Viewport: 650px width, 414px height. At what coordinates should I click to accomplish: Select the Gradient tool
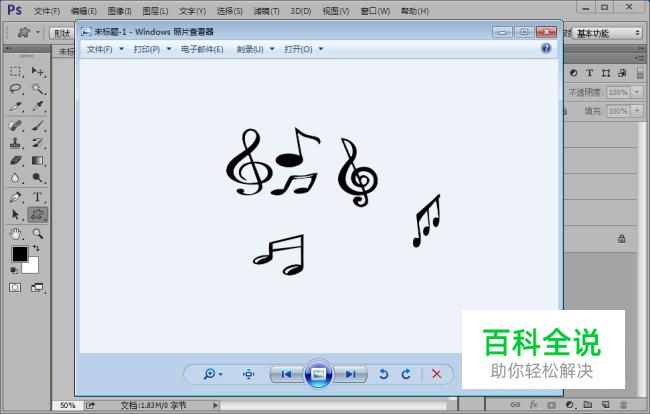pos(38,160)
